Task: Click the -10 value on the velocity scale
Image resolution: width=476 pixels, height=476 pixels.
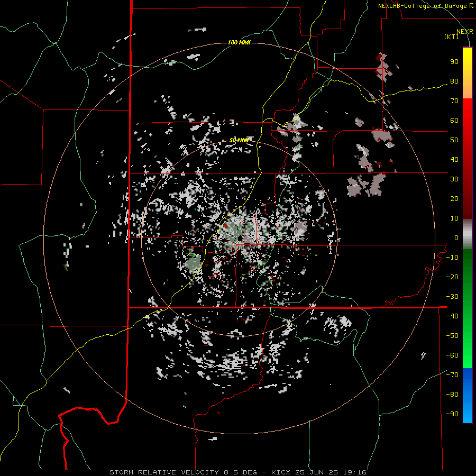Action: point(452,258)
